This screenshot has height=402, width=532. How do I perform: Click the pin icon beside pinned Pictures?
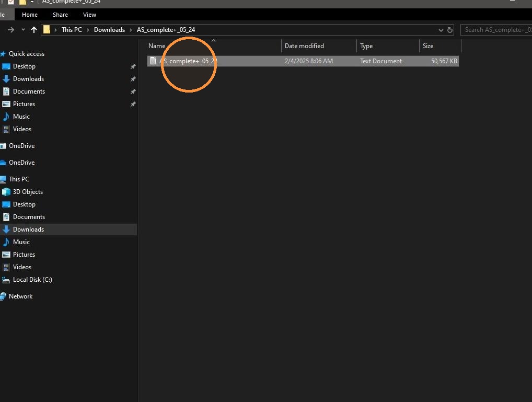pyautogui.click(x=133, y=104)
